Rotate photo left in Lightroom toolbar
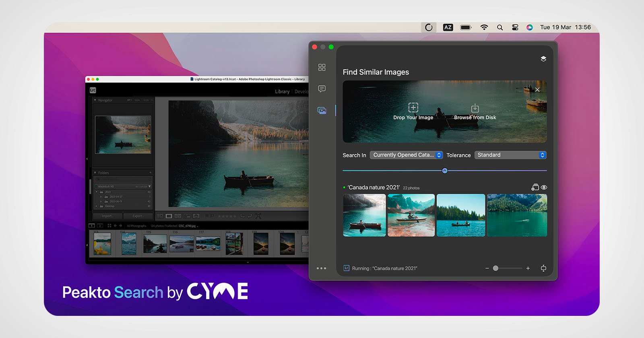 [242, 216]
